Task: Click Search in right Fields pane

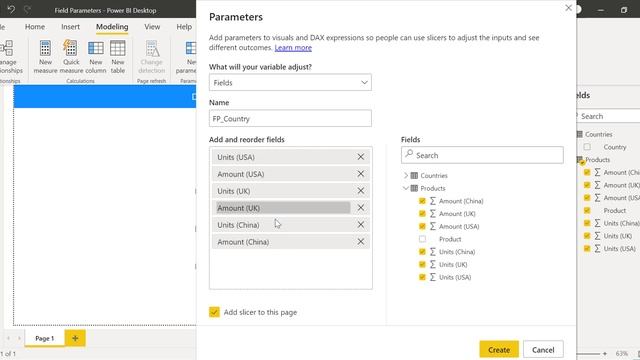Action: (x=607, y=116)
